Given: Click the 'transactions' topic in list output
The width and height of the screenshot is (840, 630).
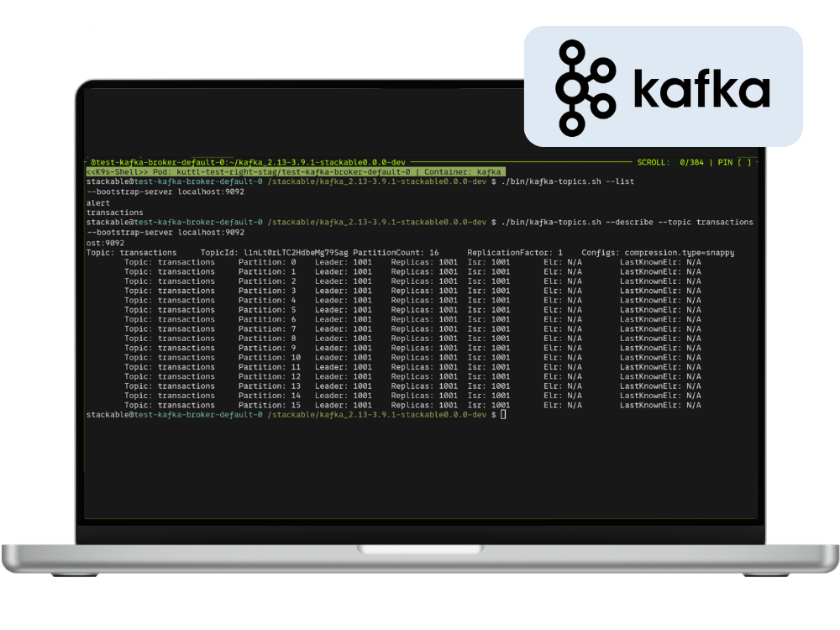Looking at the screenshot, I should (114, 213).
